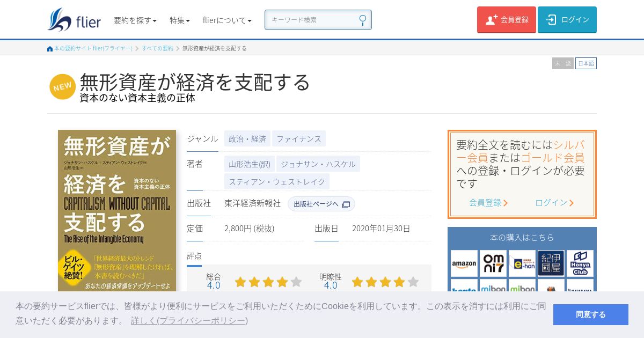Open the Honya Club store icon
This screenshot has height=338, width=644.
580,263
